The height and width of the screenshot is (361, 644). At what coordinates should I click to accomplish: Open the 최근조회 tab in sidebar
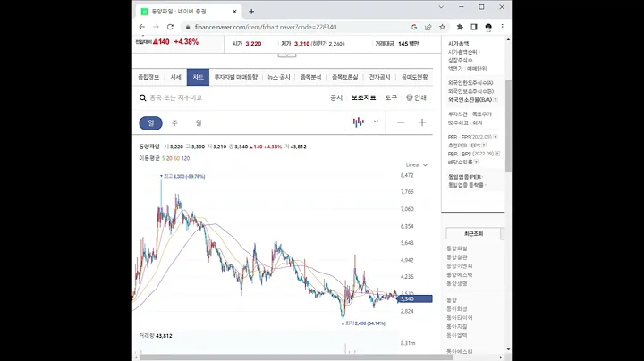click(473, 234)
